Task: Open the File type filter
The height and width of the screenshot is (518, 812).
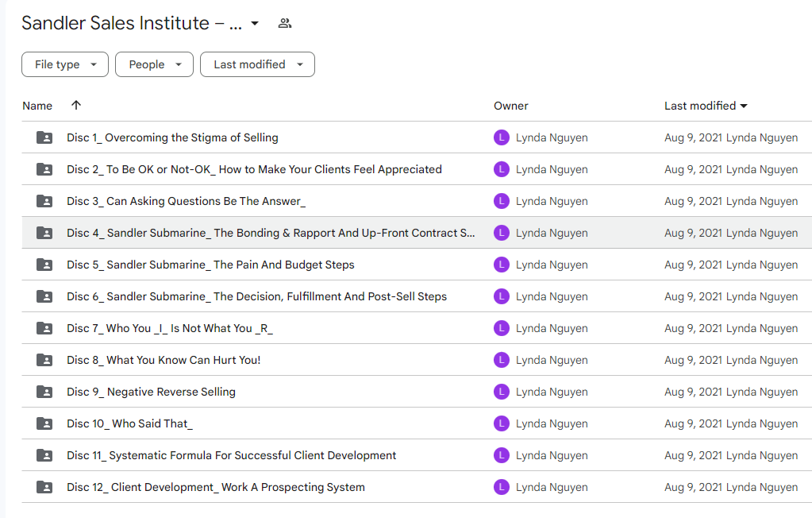Action: coord(65,64)
